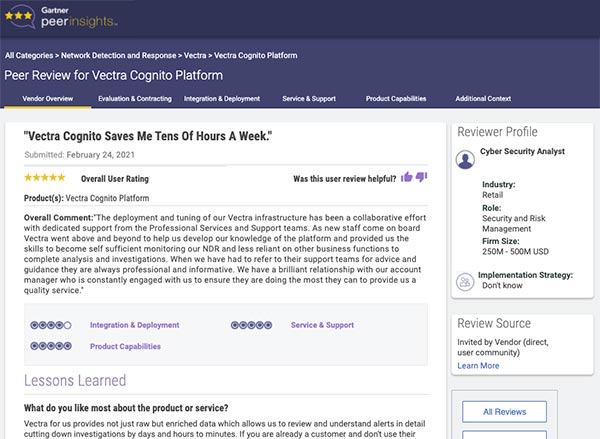Click the 'Don't know' implementation value
The image size is (600, 439).
tap(502, 285)
